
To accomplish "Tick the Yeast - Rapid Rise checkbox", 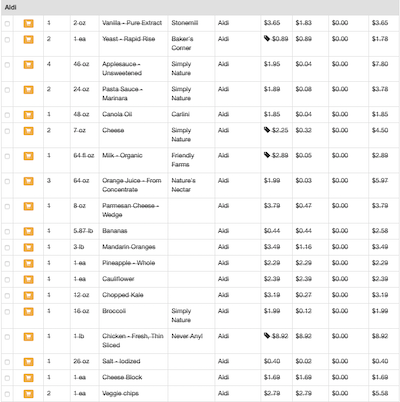I will click(x=7, y=40).
